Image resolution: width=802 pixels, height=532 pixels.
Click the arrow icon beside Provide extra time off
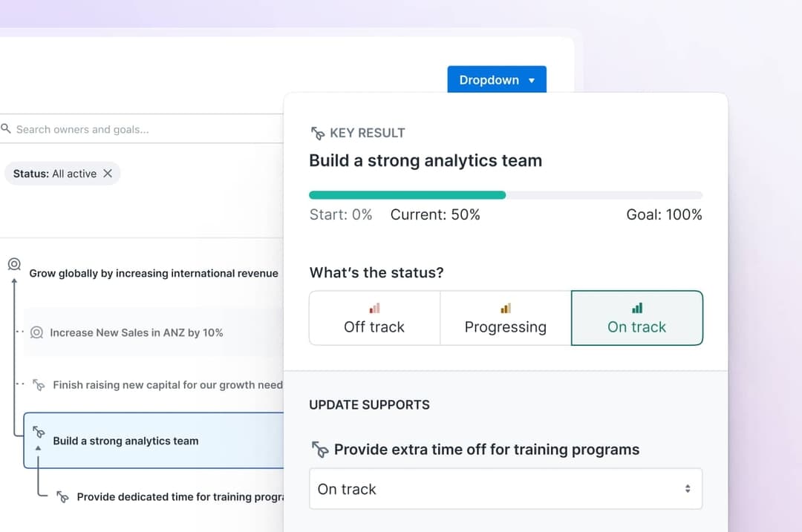319,449
